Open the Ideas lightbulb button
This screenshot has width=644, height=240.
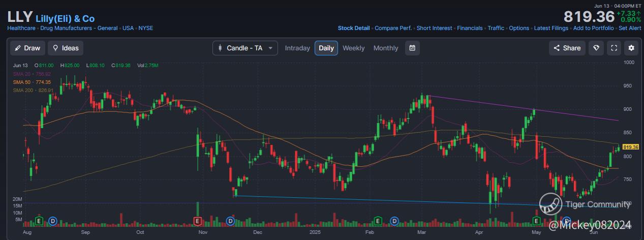coord(66,48)
